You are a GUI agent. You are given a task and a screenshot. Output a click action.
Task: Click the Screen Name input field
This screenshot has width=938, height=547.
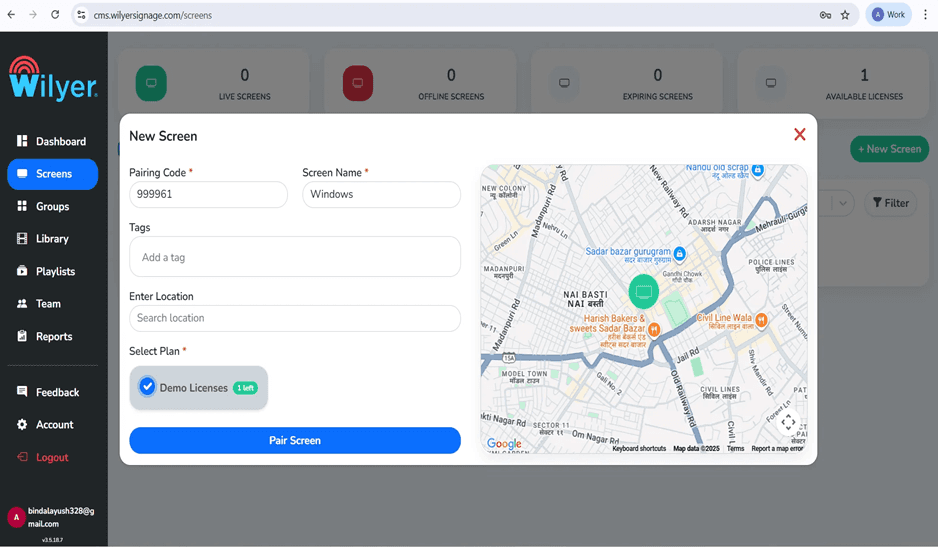[381, 195]
